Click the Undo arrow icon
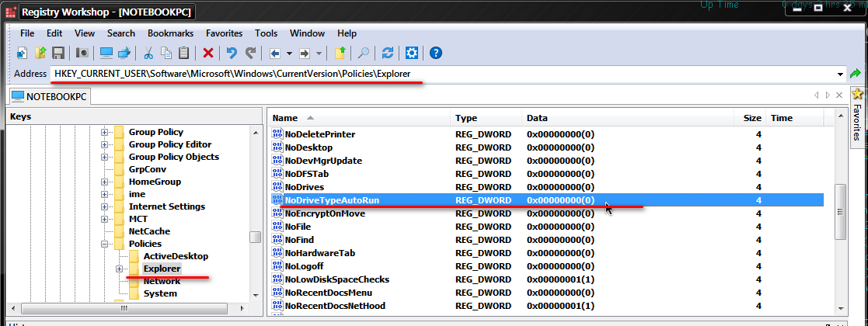 232,53
